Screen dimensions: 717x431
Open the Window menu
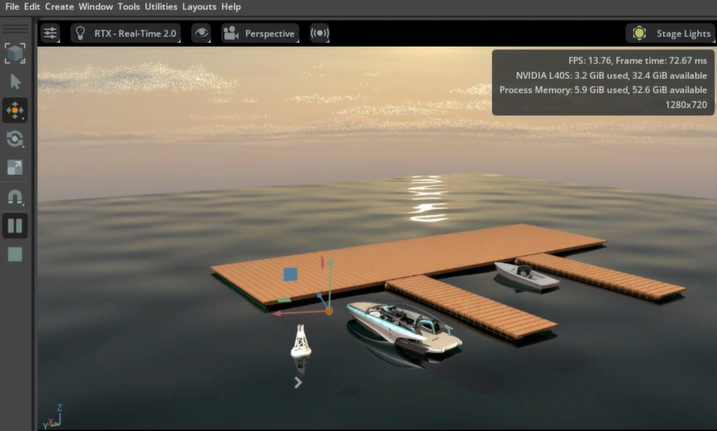coord(96,7)
